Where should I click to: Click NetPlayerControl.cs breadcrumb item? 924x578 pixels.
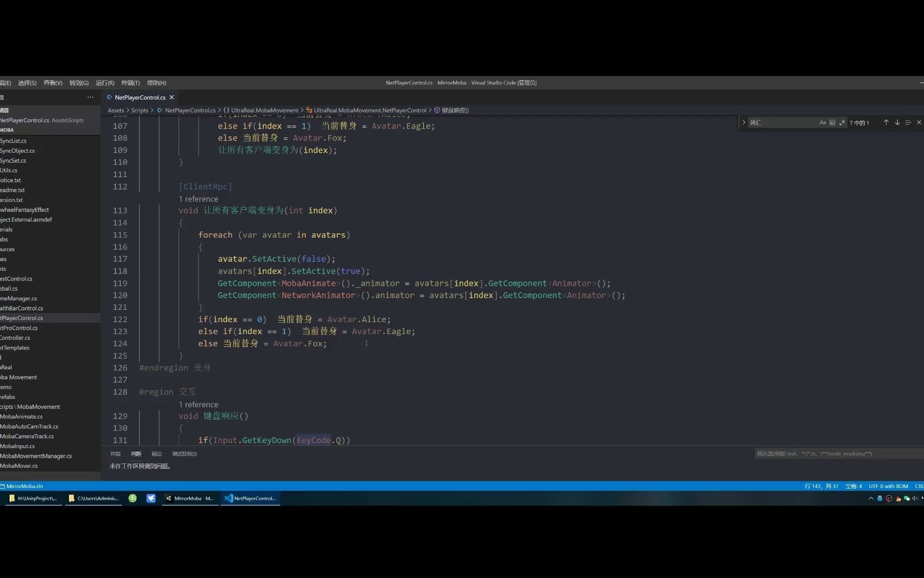190,110
